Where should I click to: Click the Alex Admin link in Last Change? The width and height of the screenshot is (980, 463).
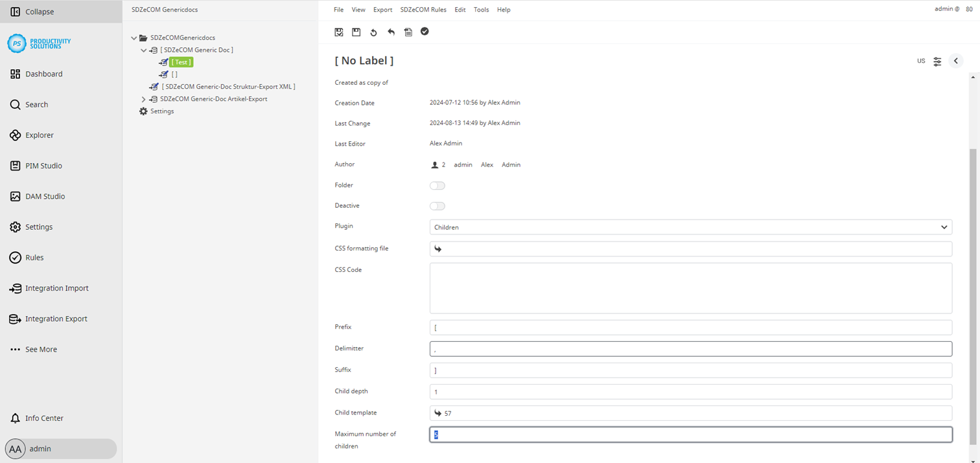click(x=504, y=123)
